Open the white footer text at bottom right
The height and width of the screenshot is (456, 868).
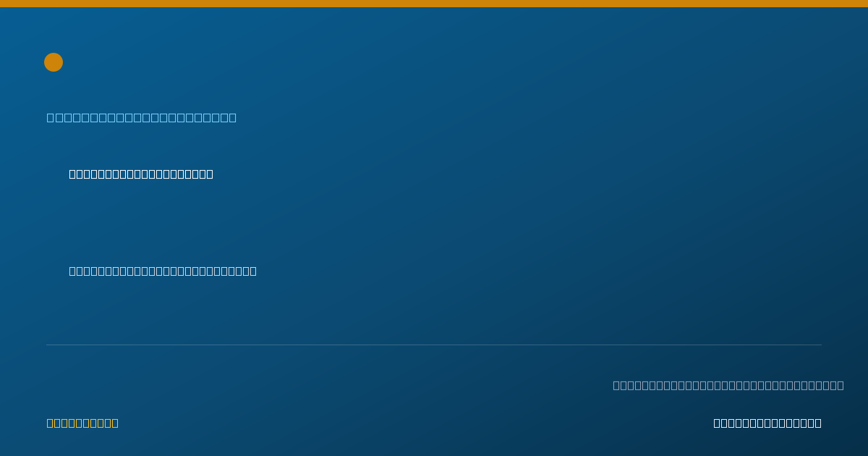pyautogui.click(x=767, y=423)
